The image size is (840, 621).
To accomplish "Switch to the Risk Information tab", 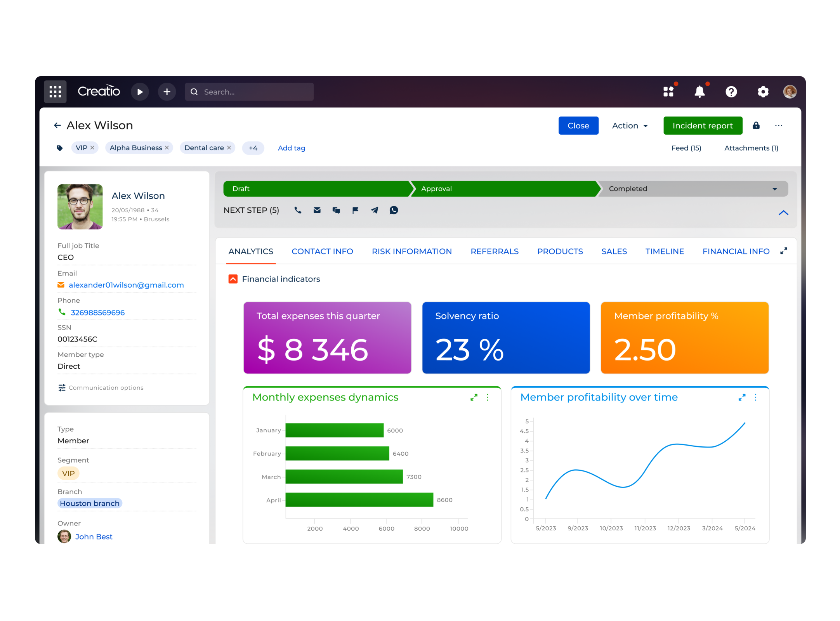I will click(411, 251).
